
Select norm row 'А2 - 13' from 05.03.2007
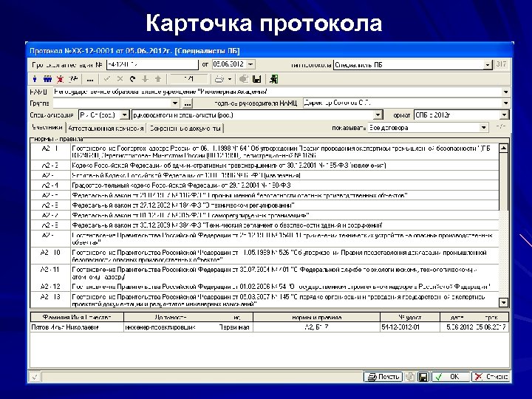coord(265,300)
